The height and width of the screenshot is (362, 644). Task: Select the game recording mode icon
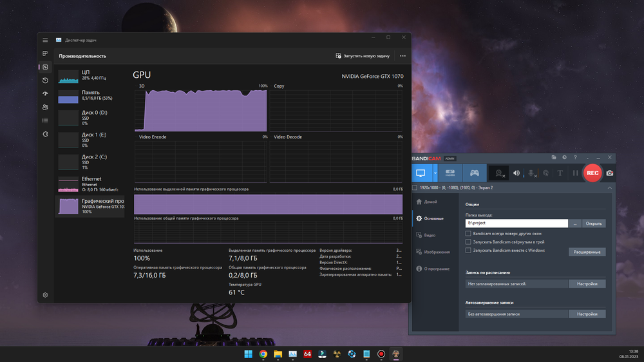[x=474, y=173]
